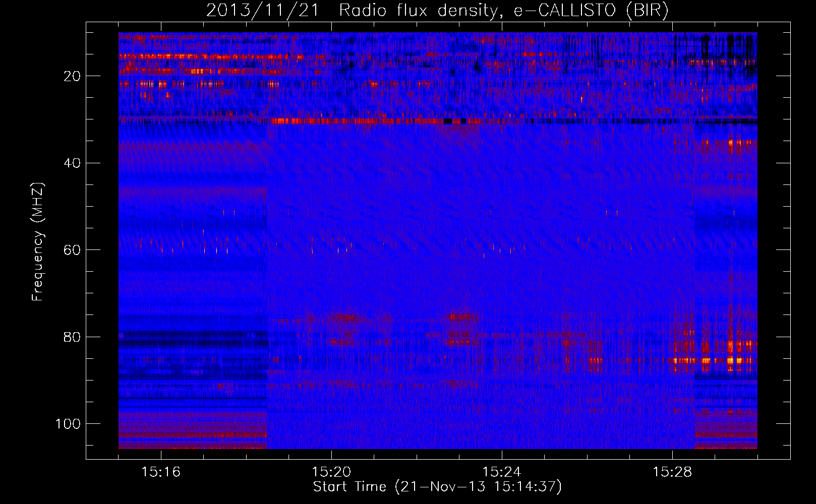Click the 'Frequency (MHZ)' y-axis label

pos(38,242)
